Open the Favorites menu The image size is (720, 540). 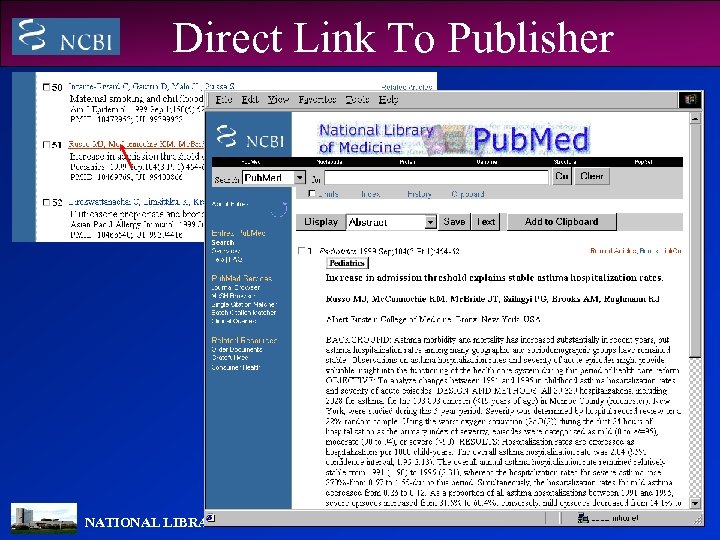[317, 99]
